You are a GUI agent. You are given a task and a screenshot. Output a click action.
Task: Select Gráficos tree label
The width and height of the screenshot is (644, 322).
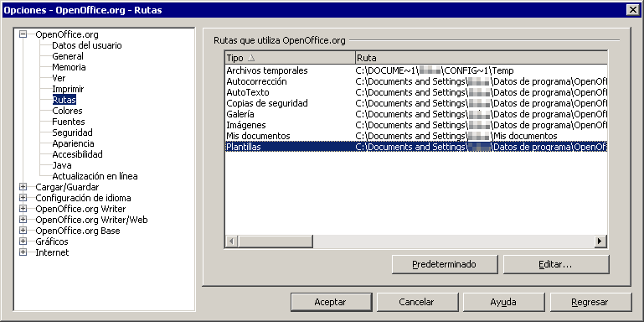click(52, 241)
